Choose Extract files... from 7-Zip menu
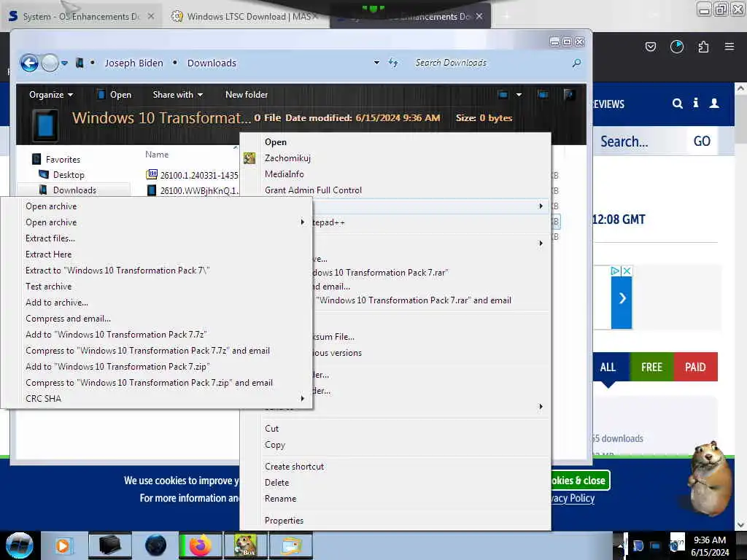747x560 pixels. click(156, 238)
